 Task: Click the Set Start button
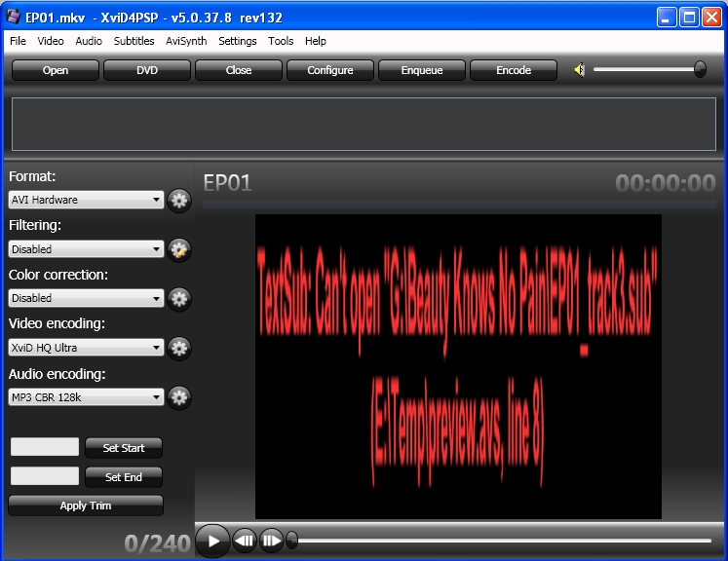[x=124, y=448]
